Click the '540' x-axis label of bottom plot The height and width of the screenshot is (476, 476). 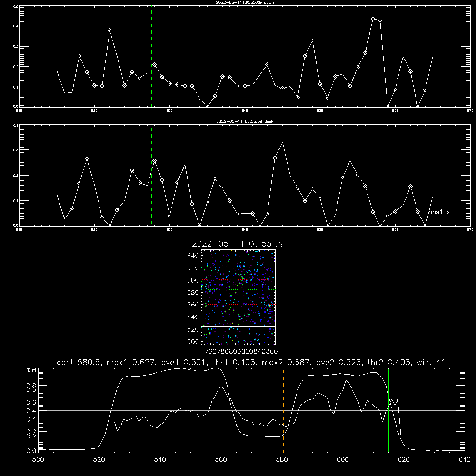[x=160, y=460]
